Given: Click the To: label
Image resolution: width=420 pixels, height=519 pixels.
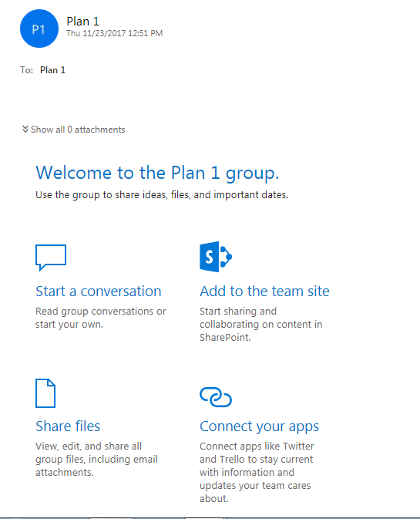Looking at the screenshot, I should pos(26,70).
